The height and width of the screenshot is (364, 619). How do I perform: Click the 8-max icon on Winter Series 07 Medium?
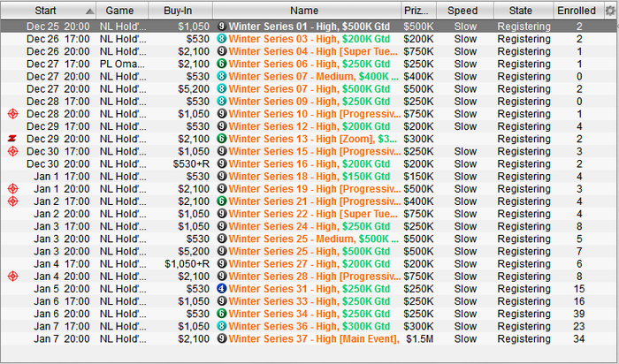click(222, 77)
